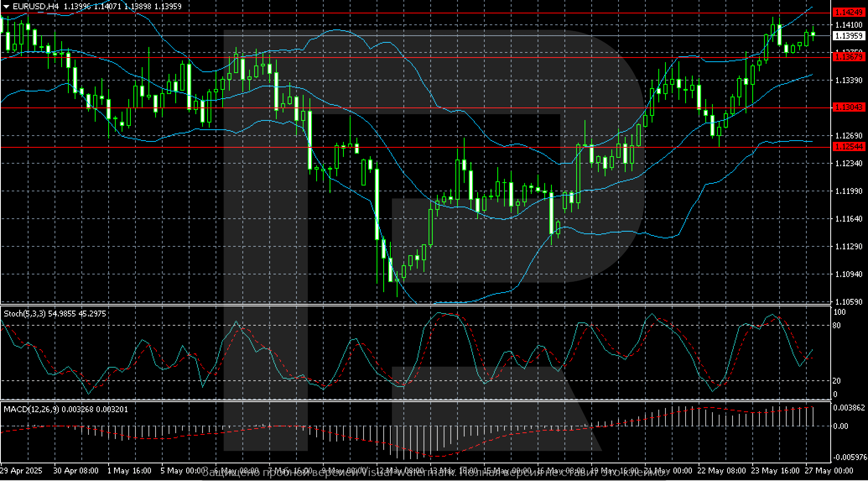Click the 1.14100 price scale value

849,25
